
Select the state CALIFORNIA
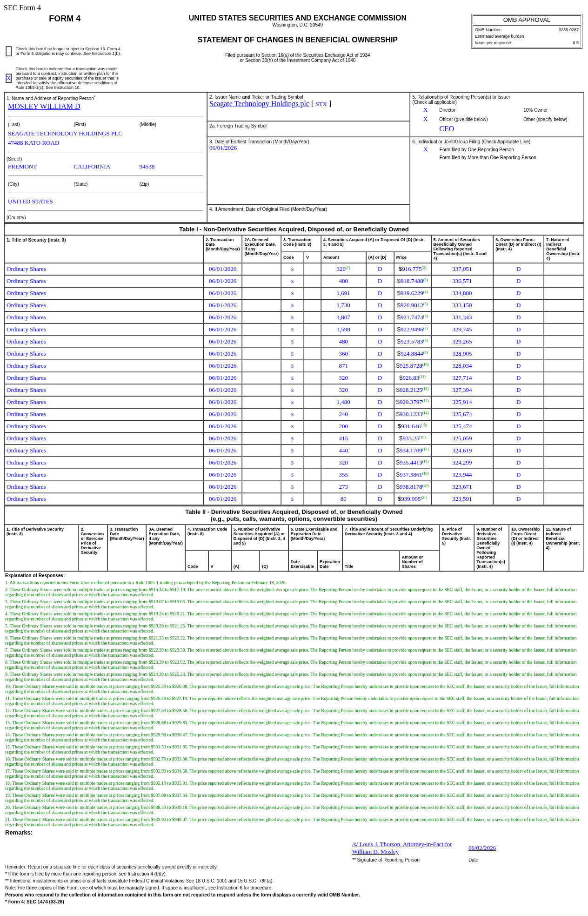click(x=92, y=167)
